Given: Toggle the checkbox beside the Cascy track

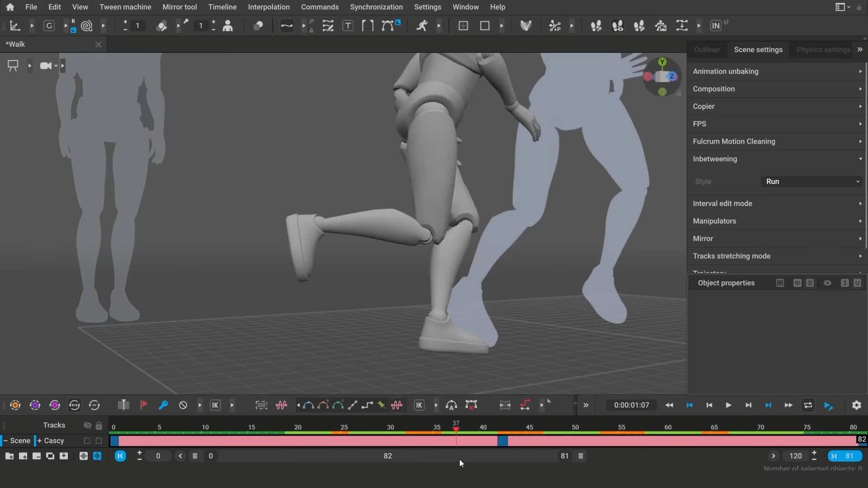Looking at the screenshot, I should click(87, 441).
